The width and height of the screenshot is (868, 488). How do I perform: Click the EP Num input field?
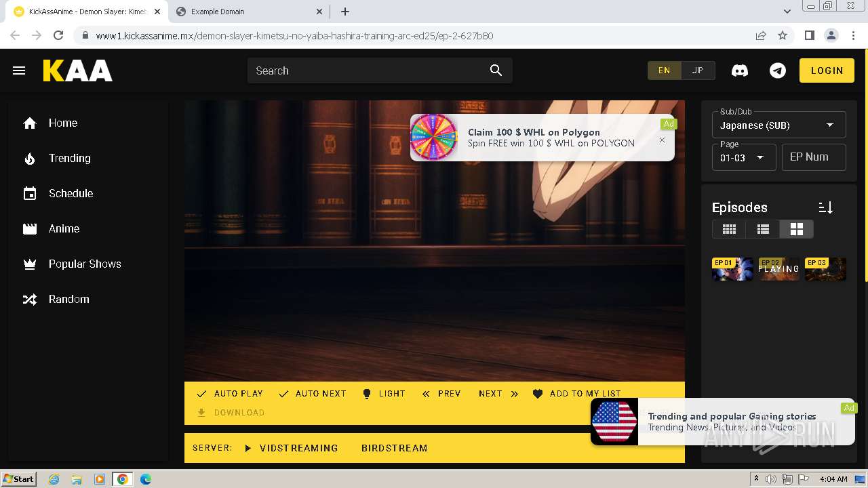814,157
